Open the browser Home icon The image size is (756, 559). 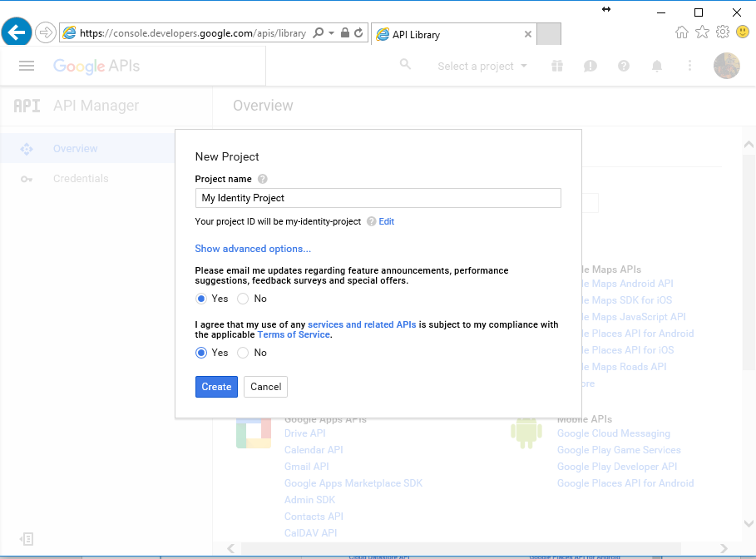pos(682,32)
